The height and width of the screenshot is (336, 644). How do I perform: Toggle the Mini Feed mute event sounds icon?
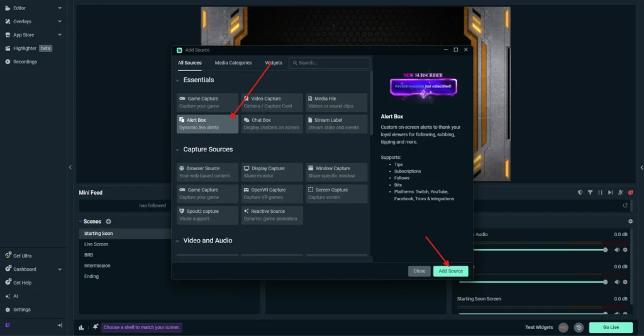621,192
